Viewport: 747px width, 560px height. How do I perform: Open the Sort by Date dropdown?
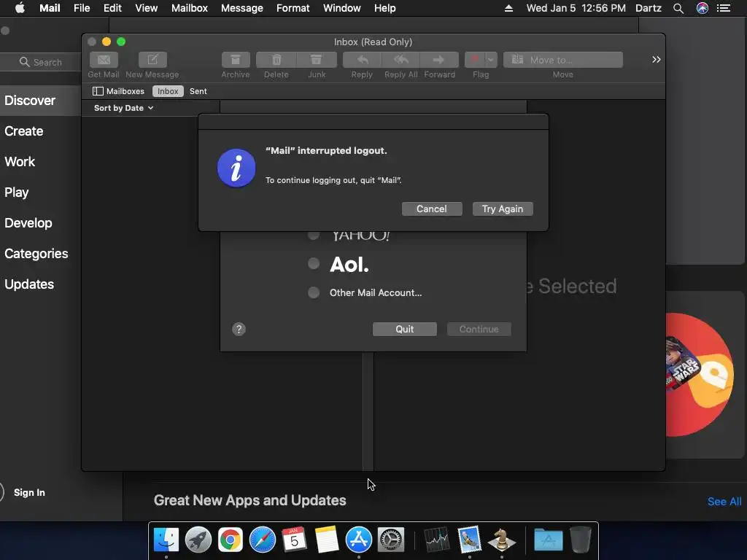[x=123, y=108]
